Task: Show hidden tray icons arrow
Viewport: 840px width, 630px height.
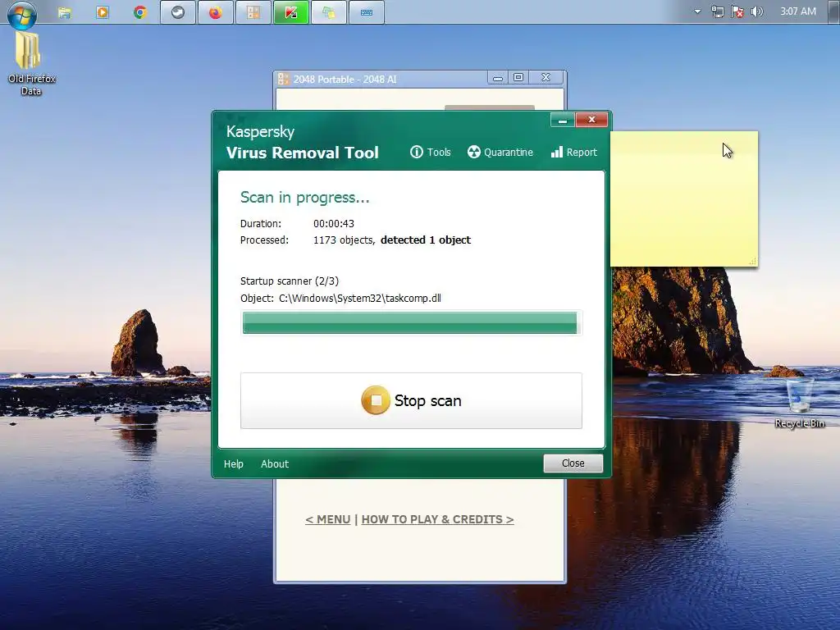Action: pos(697,11)
